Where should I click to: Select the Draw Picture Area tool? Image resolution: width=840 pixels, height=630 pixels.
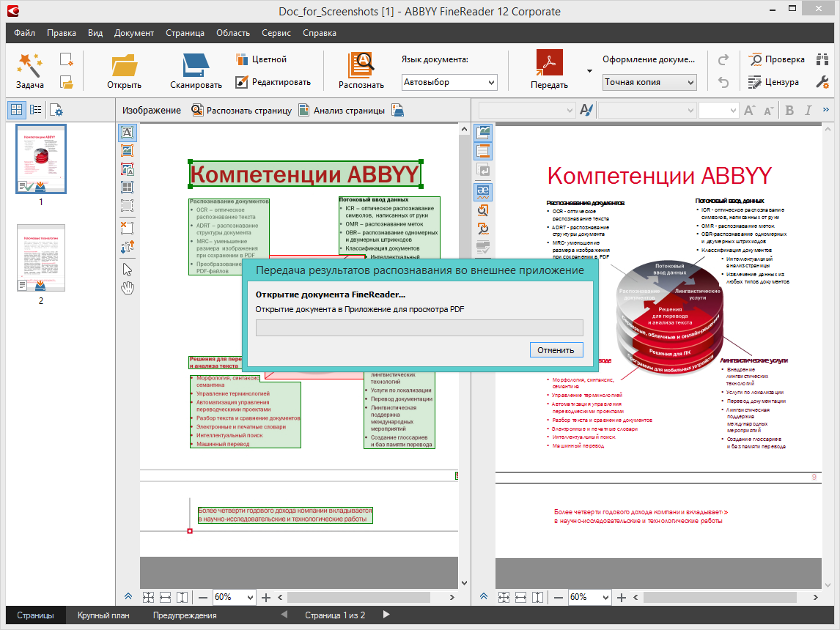[x=128, y=151]
